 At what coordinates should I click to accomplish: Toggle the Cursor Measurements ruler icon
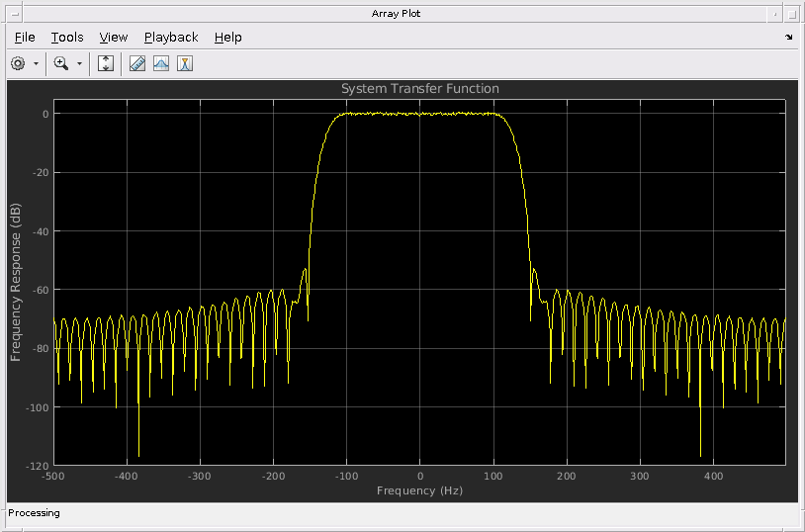click(137, 63)
